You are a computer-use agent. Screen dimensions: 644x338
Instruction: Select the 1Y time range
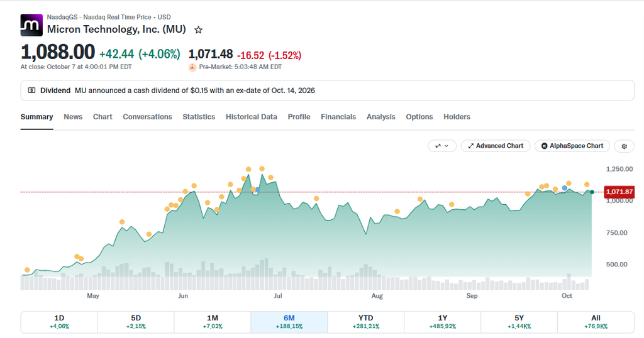442,322
